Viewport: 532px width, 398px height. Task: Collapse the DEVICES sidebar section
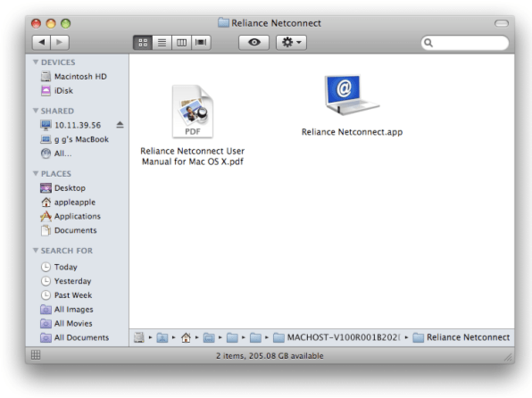coord(36,62)
